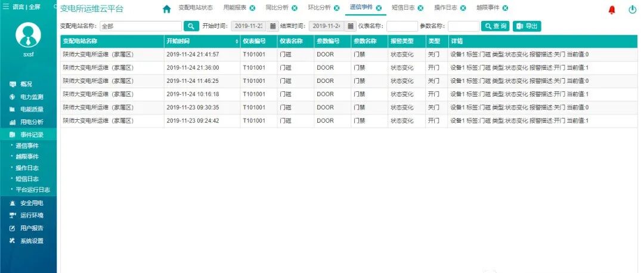Open the 遥信事件 sidebar submenu item
The height and width of the screenshot is (273, 644).
pos(27,145)
